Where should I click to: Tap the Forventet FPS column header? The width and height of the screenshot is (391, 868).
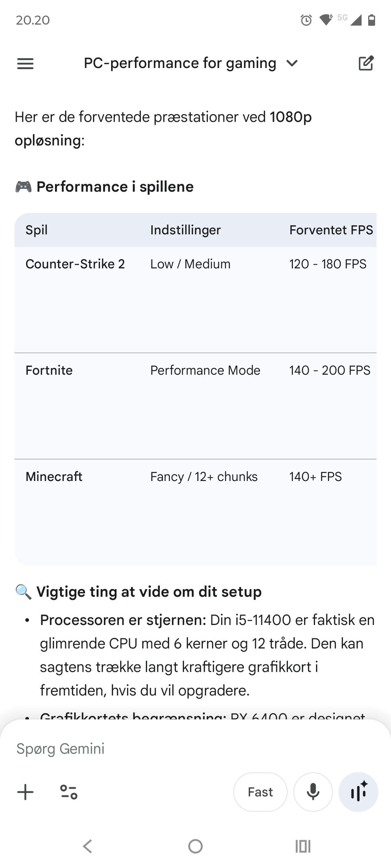pyautogui.click(x=331, y=230)
